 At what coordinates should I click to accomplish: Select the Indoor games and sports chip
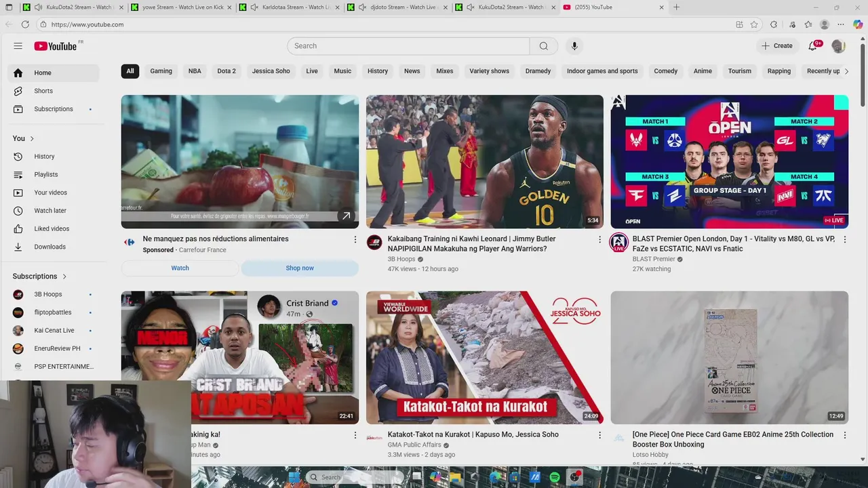coord(602,71)
